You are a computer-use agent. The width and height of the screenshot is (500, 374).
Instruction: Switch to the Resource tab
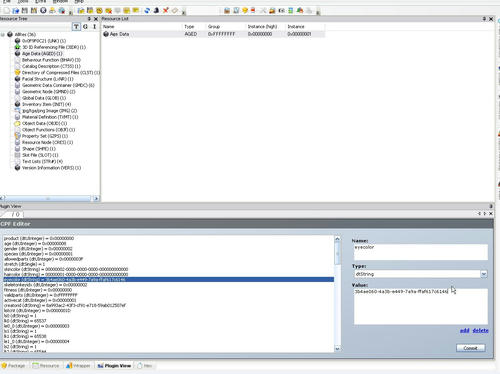point(46,366)
